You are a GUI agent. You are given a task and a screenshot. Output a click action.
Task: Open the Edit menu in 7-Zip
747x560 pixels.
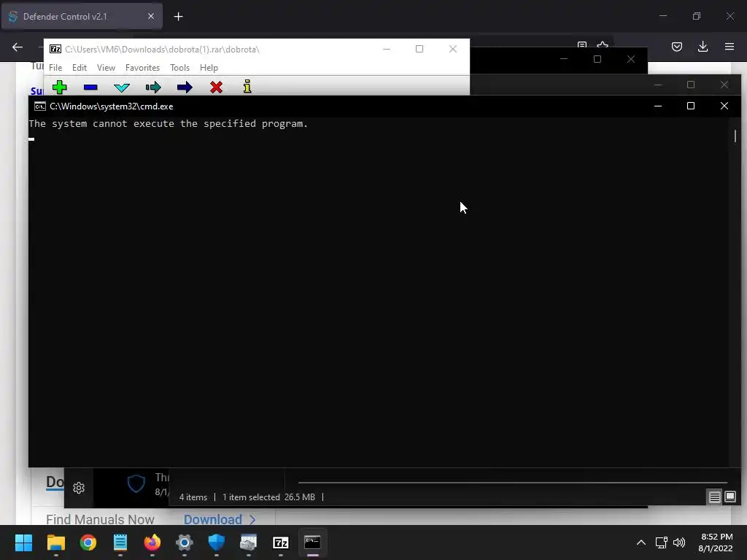[79, 68]
